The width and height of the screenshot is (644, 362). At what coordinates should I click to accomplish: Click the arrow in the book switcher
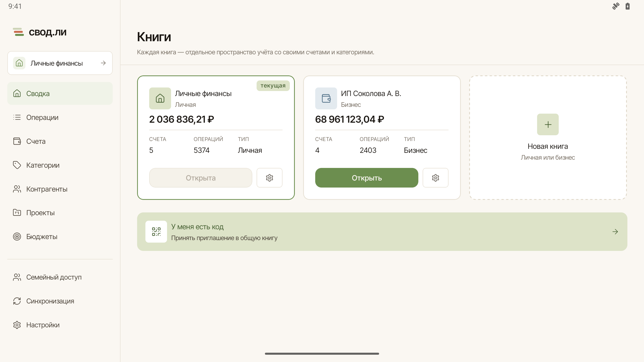click(x=103, y=63)
